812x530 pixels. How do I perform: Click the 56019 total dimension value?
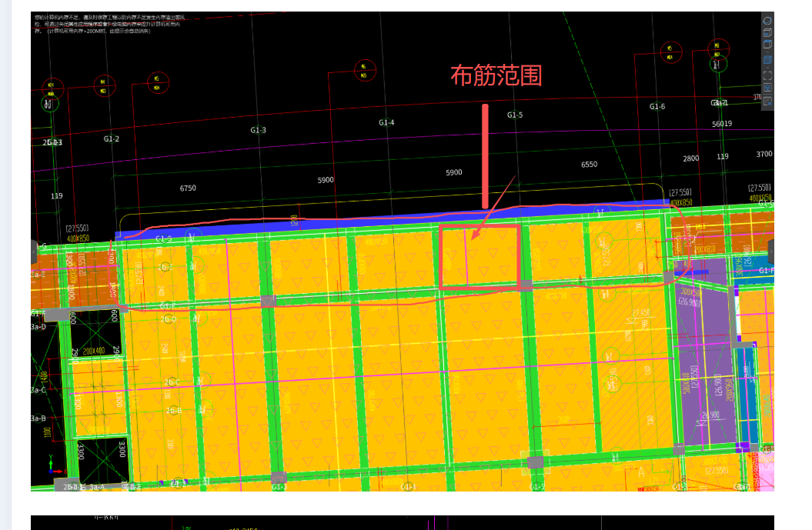click(722, 124)
